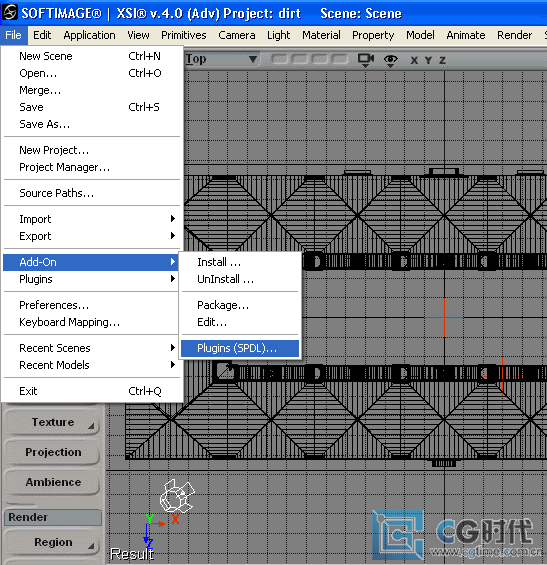Select Plugins (SPDL)... submenu item
The image size is (547, 565).
pyautogui.click(x=240, y=348)
